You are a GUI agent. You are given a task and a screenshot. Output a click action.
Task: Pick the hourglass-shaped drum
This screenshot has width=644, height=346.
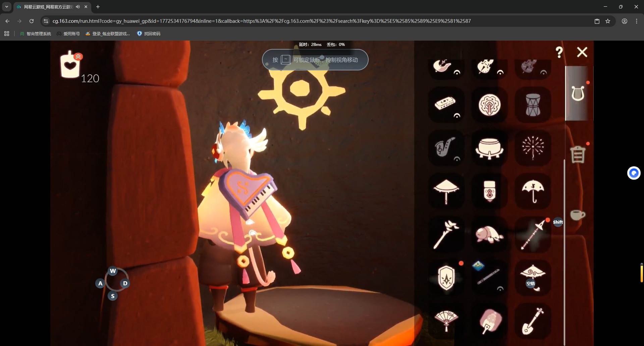coord(533,105)
